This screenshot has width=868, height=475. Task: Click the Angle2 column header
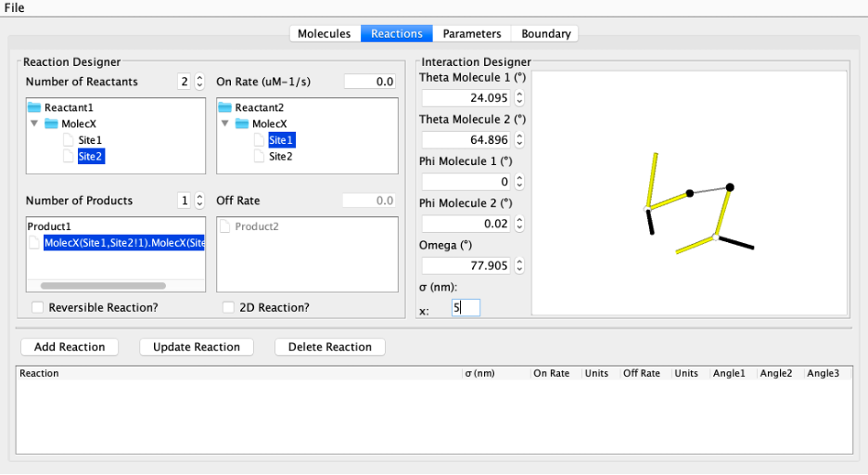[780, 373]
